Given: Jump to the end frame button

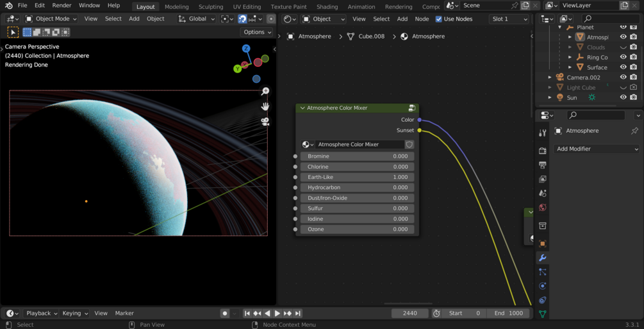Looking at the screenshot, I should (298, 314).
